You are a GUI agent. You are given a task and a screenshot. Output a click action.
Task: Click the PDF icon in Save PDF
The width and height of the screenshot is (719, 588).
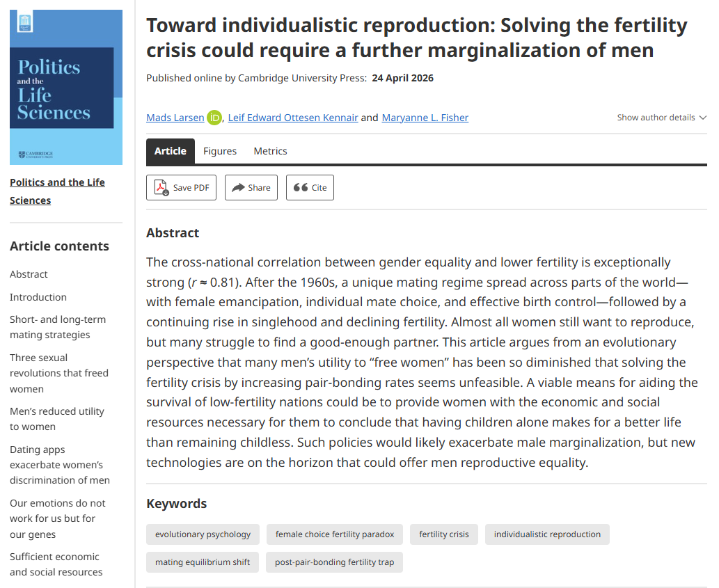pos(161,187)
